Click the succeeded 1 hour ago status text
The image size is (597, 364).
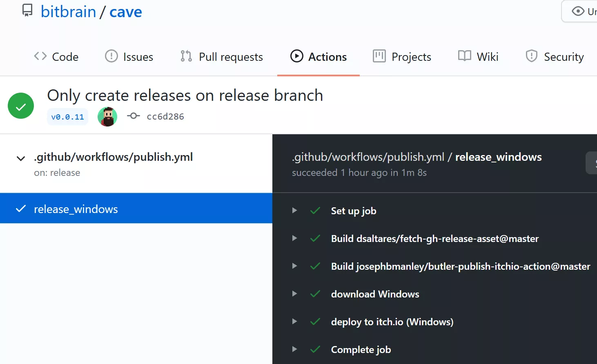coord(359,173)
